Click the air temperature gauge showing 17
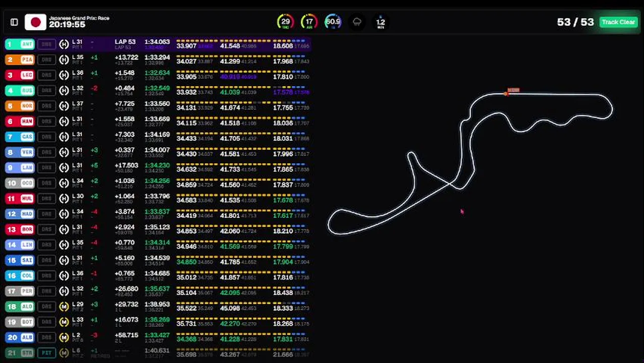644x363 pixels. tap(309, 22)
